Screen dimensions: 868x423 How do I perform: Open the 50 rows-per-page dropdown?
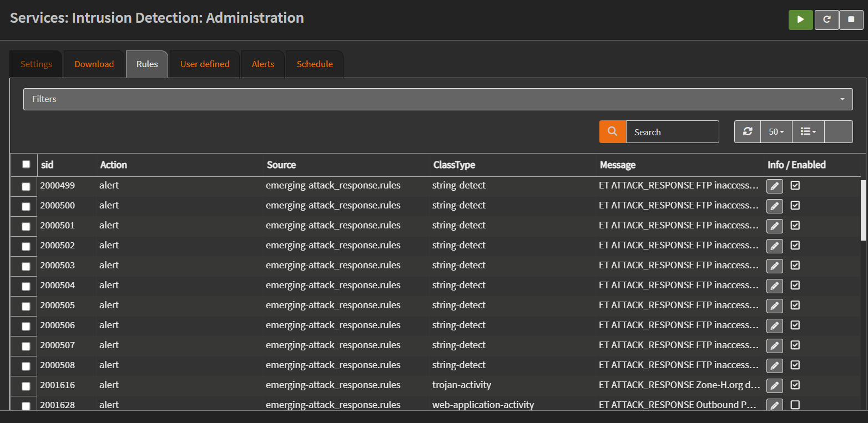pyautogui.click(x=776, y=132)
